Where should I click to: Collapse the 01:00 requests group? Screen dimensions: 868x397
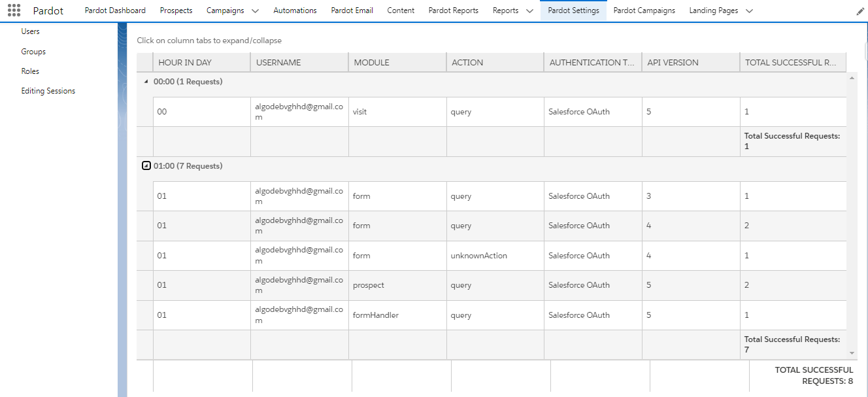(146, 166)
